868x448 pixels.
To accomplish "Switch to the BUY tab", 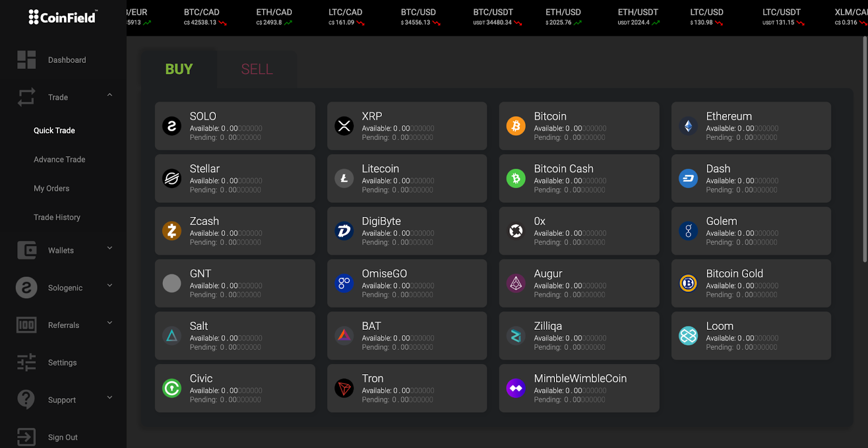I will tap(179, 69).
